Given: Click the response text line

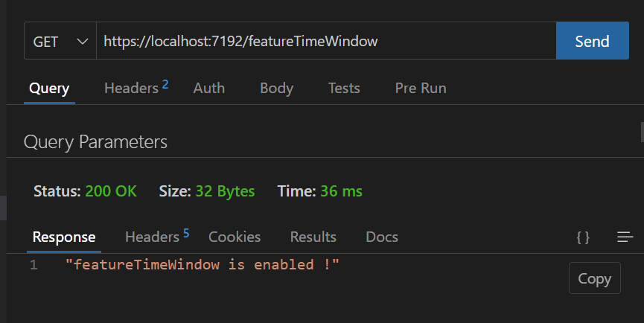Looking at the screenshot, I should pyautogui.click(x=203, y=265).
